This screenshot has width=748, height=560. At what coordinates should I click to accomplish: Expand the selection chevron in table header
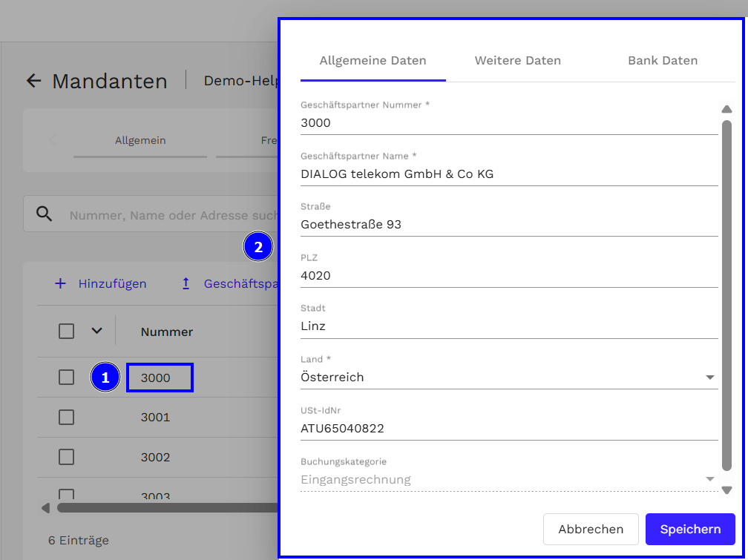pos(96,331)
